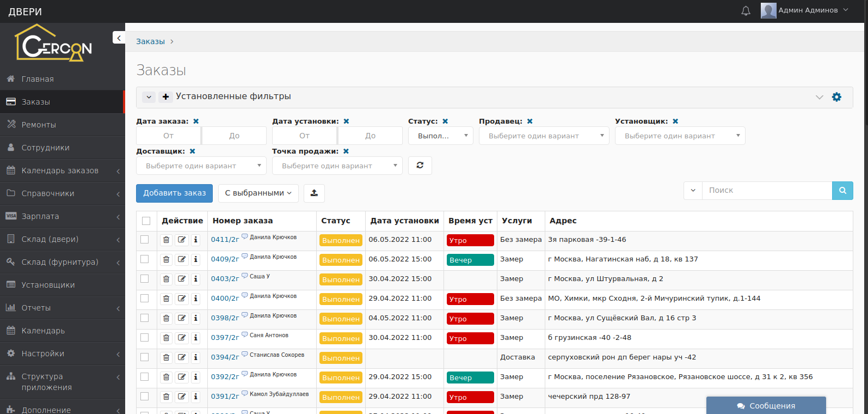Viewport: 868px width, 414px height.
Task: Delete order 0411/2г with trash icon
Action: click(x=167, y=240)
